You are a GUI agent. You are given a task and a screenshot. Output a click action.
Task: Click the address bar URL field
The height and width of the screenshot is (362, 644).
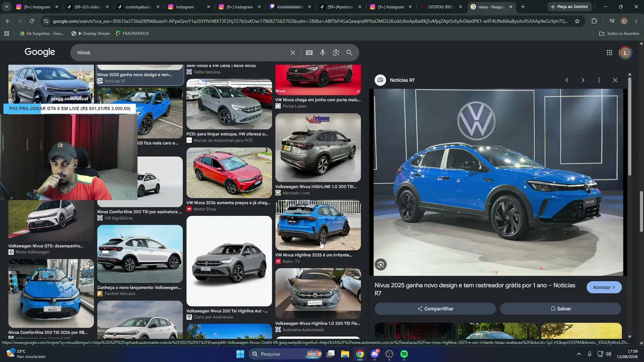coord(310,21)
